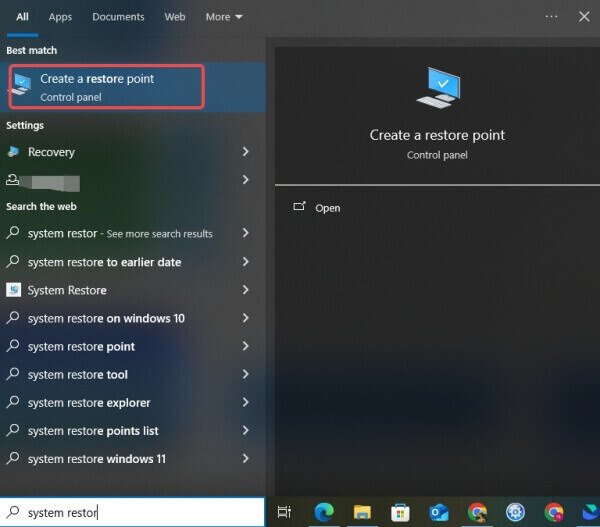Click the search icon beside 'system restore point'
600x527 pixels.
(13, 346)
